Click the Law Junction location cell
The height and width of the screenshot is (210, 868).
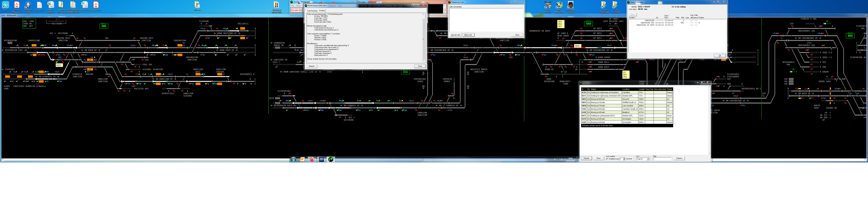[630, 106]
